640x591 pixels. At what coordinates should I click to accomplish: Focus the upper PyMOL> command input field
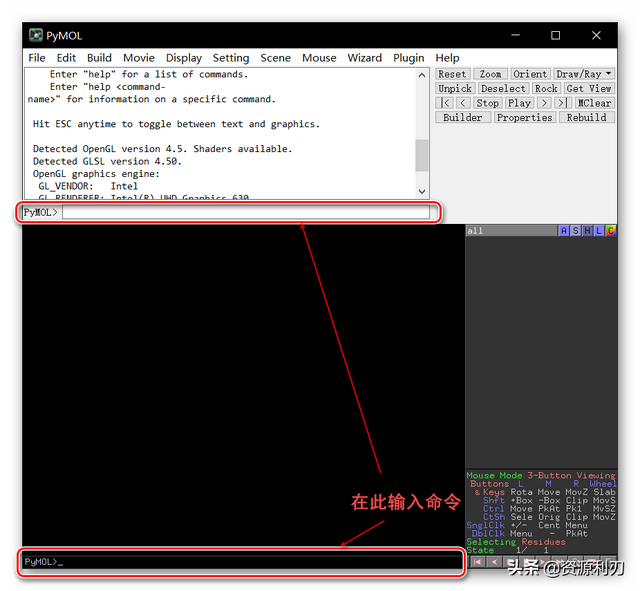tap(246, 212)
